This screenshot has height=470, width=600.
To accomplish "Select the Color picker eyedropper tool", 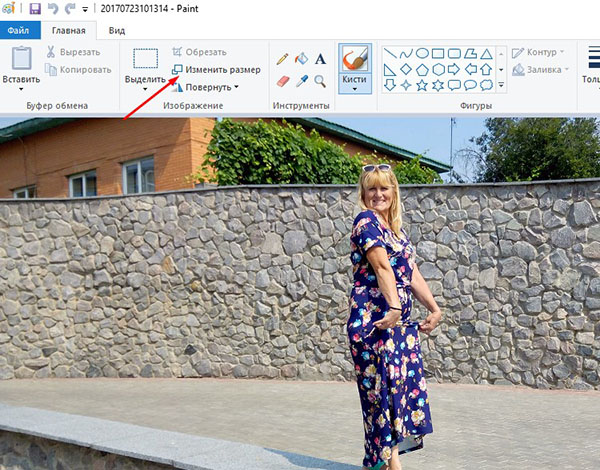I will [302, 81].
